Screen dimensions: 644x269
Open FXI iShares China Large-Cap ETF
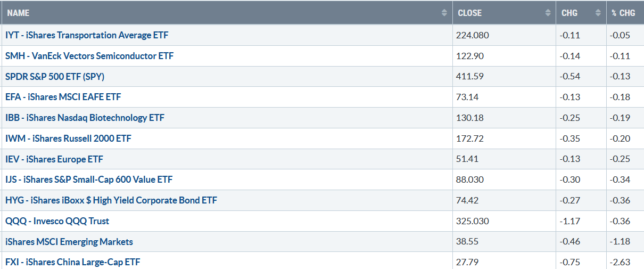click(73, 262)
